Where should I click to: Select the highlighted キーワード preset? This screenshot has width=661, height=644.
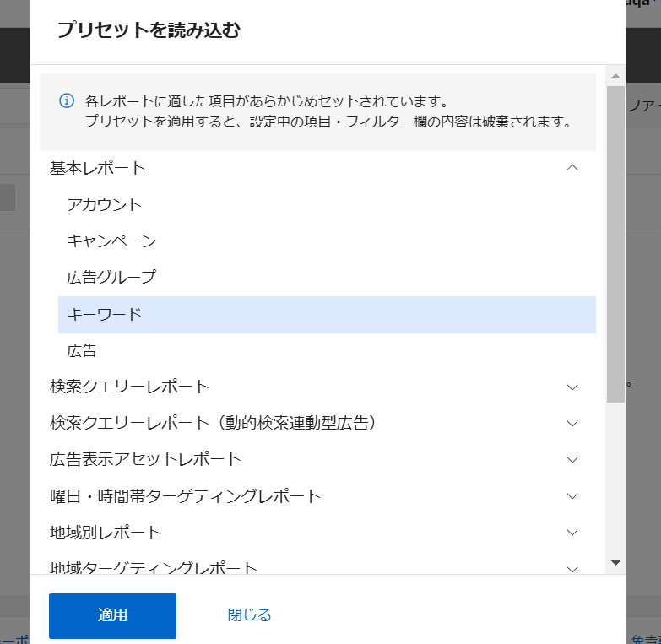[x=327, y=315]
